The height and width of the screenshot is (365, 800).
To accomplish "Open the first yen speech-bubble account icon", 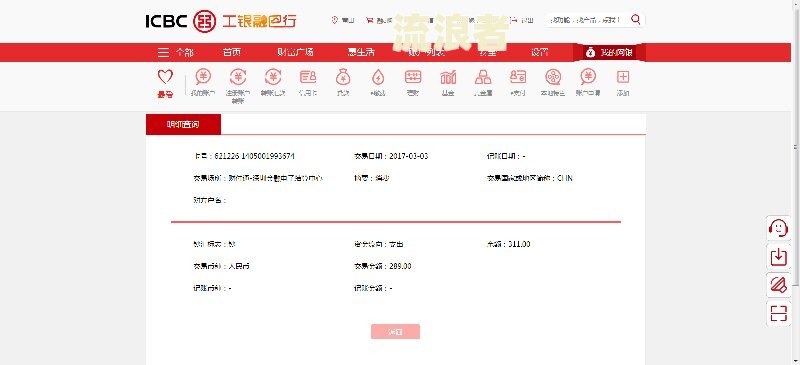I will click(x=203, y=77).
